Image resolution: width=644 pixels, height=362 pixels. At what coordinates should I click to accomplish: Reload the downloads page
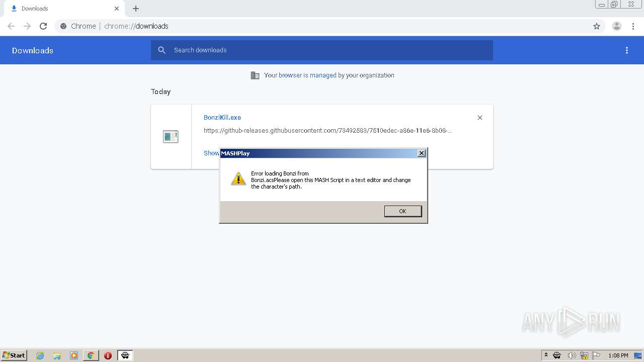(43, 26)
